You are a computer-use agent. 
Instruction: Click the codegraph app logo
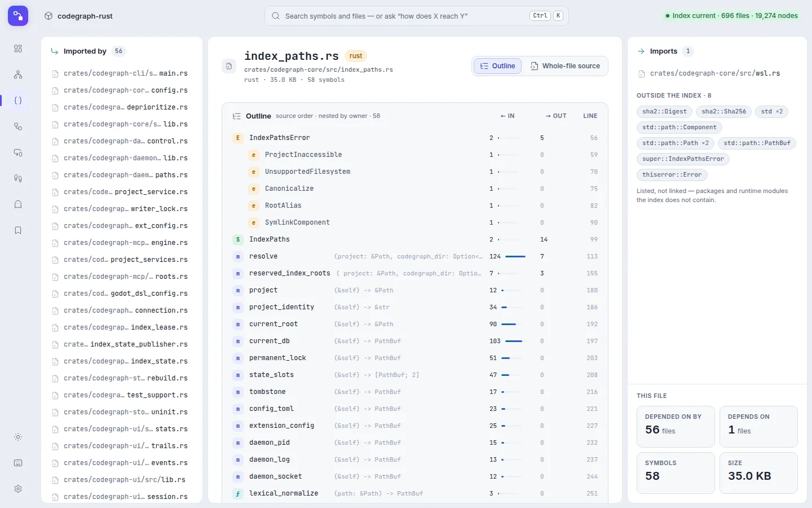coord(18,16)
